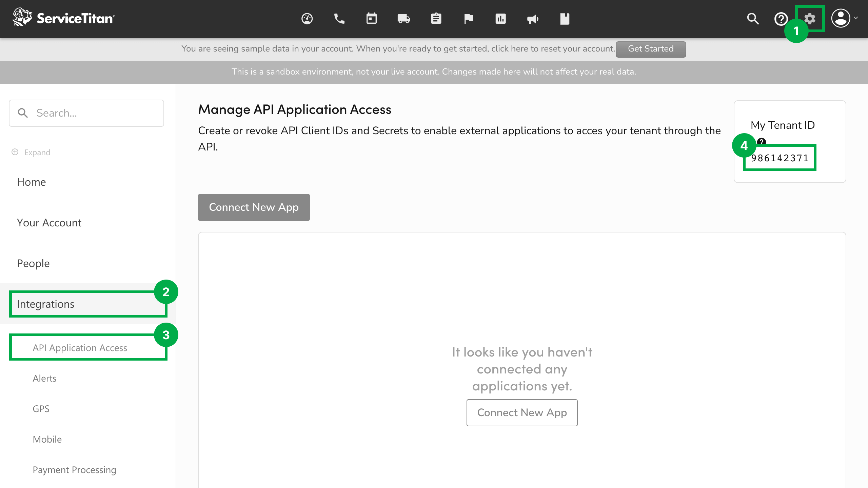868x488 pixels.
Task: Collapse the Integrations section
Action: tap(88, 304)
